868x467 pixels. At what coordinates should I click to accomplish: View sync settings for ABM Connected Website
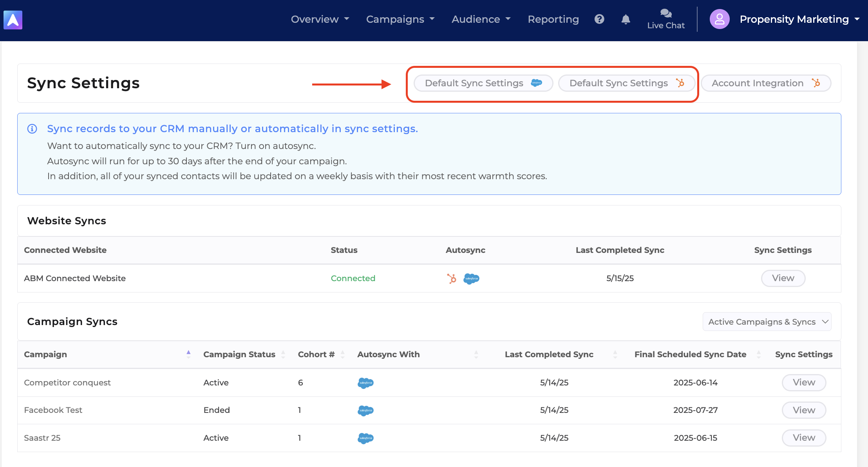pyautogui.click(x=783, y=278)
